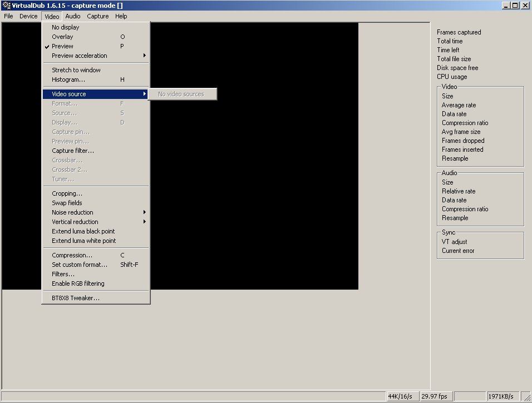Expand the Video source submenu
This screenshot has height=403, width=532.
click(96, 94)
